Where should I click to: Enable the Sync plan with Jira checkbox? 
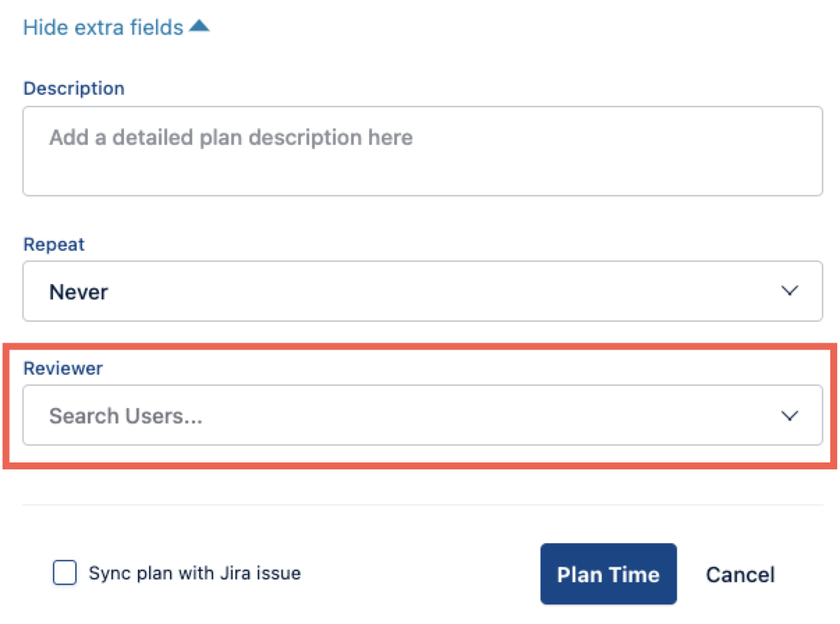tap(65, 574)
